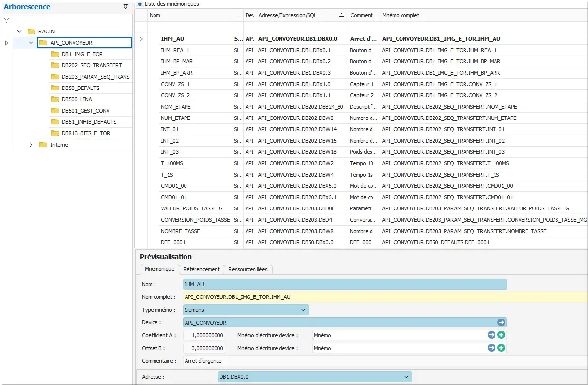This screenshot has height=385, width=588.
Task: Select the IHM_REA_1 row
Action: 361,50
